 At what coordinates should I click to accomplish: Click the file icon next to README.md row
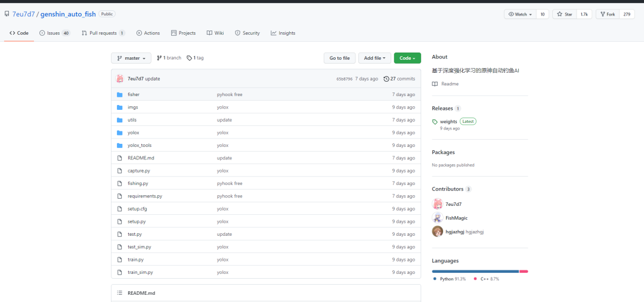click(119, 158)
